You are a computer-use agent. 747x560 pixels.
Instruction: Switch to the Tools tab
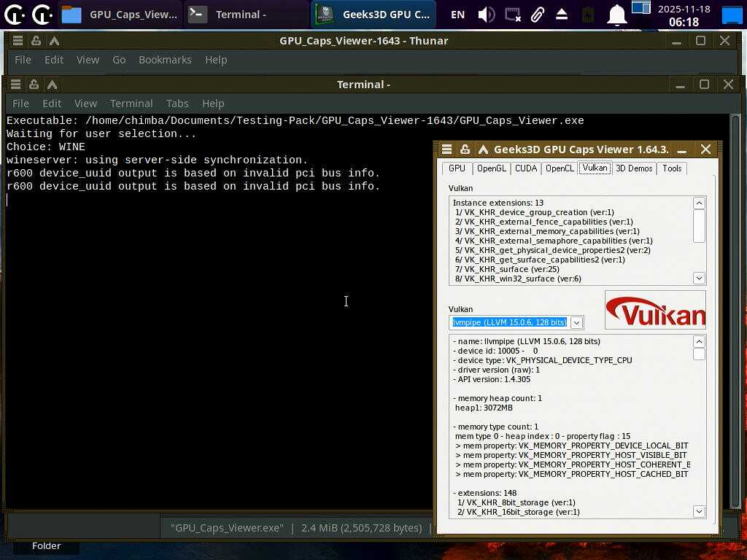(672, 168)
